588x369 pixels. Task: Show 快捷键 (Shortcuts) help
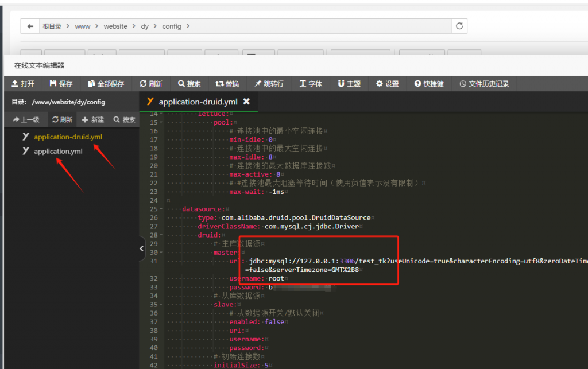click(429, 84)
